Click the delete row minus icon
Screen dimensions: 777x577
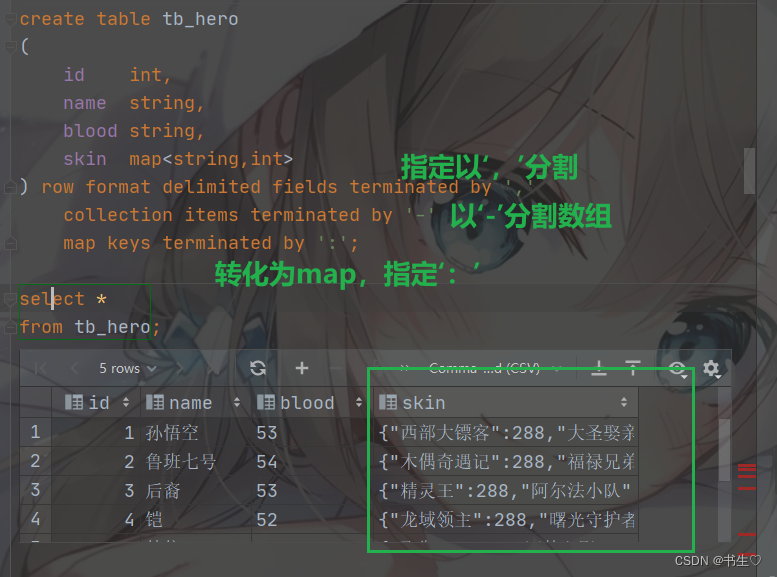point(335,368)
